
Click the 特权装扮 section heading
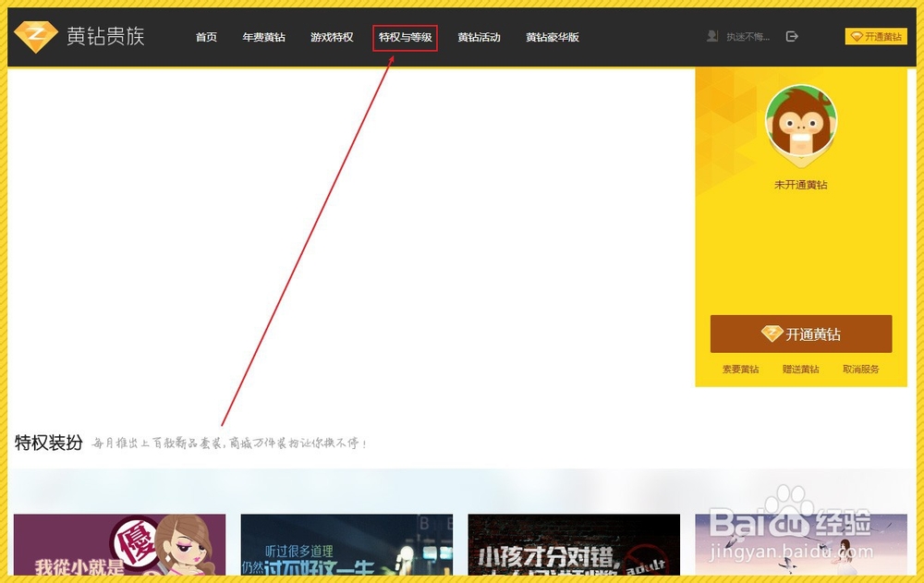coord(48,443)
